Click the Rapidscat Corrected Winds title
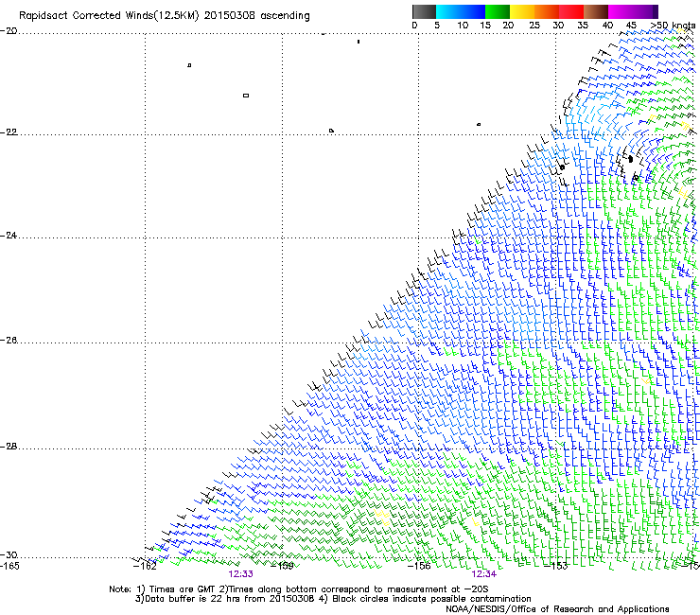The image size is (700, 615). click(x=165, y=16)
